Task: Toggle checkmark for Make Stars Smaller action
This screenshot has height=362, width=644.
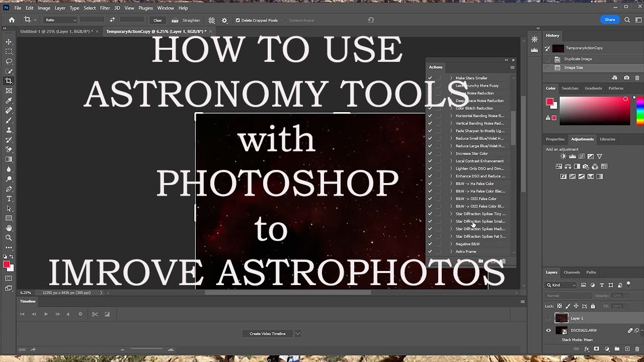Action: [430, 78]
